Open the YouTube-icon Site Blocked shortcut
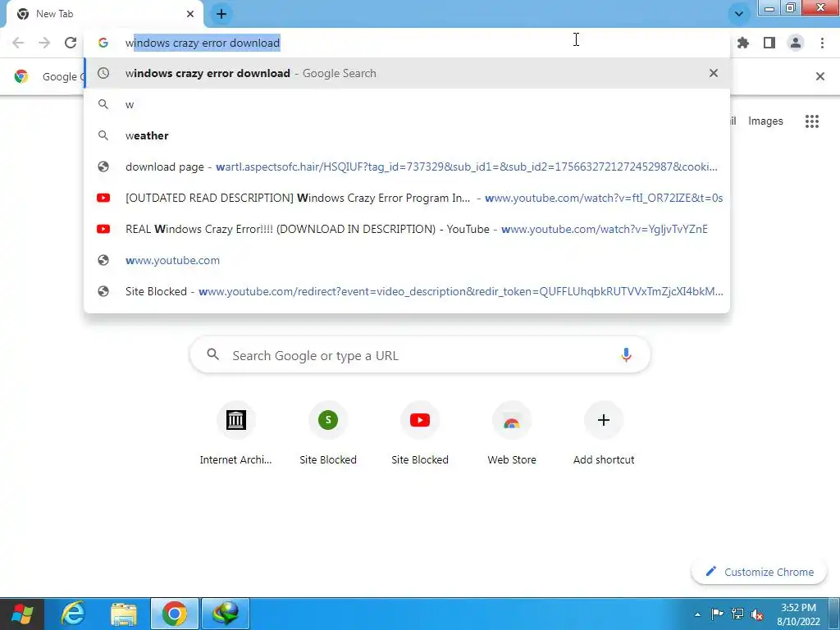 pyautogui.click(x=420, y=434)
